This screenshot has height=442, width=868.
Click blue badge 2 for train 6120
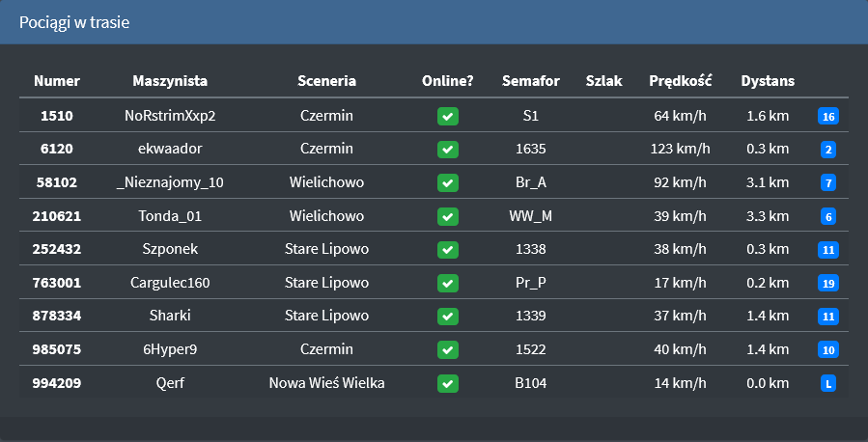(x=828, y=150)
